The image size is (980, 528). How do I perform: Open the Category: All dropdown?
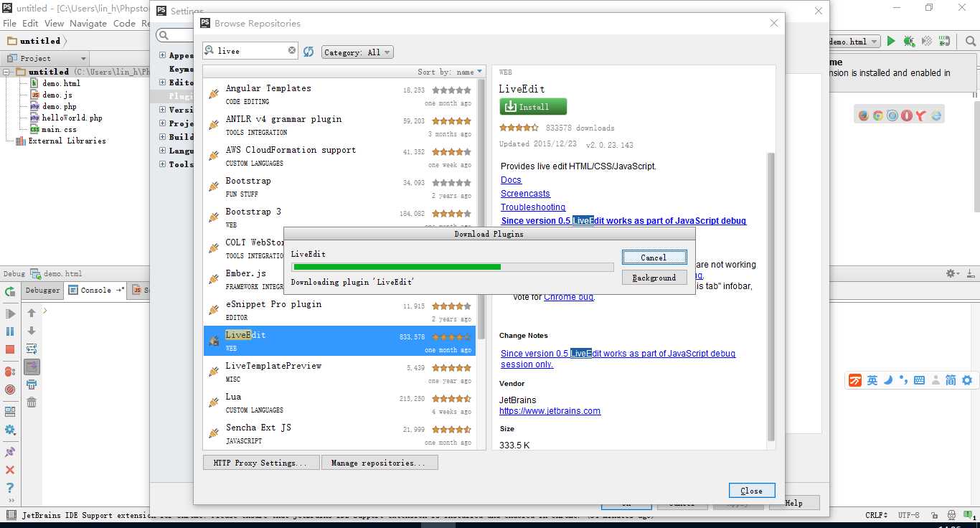point(357,52)
